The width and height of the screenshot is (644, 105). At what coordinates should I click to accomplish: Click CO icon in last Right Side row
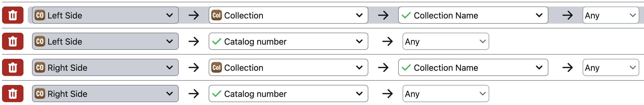pos(40,94)
